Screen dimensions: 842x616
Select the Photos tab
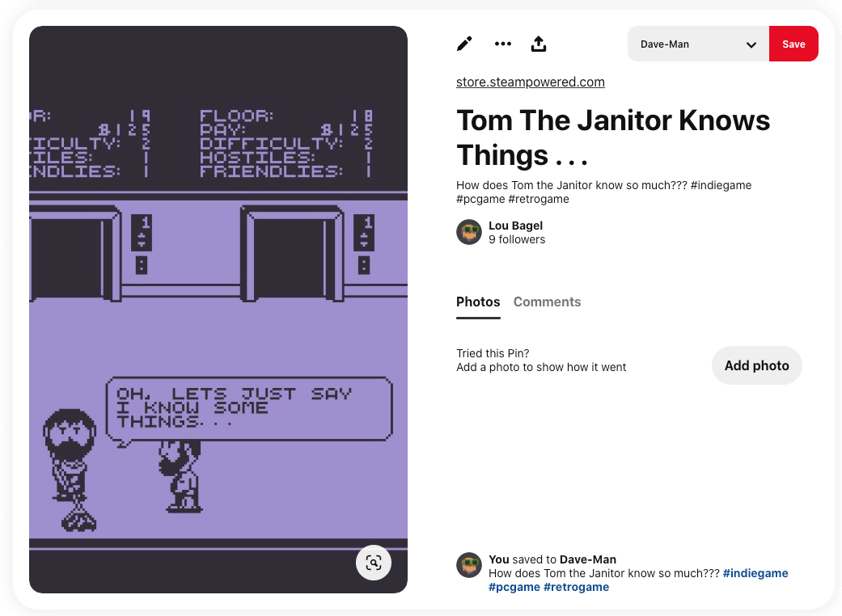point(478,302)
